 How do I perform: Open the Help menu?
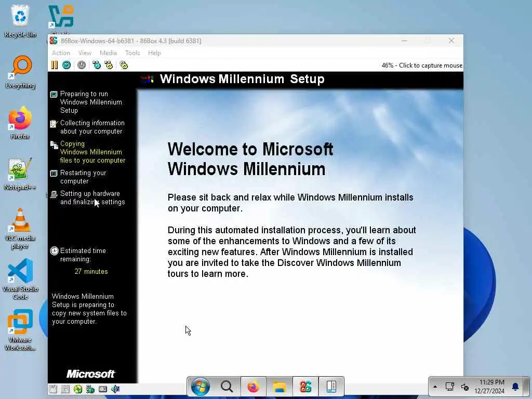[x=154, y=53]
